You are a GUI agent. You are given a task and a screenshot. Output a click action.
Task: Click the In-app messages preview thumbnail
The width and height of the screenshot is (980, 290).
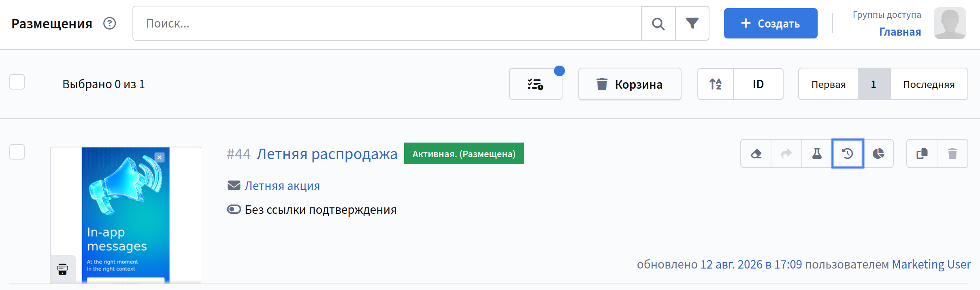pos(126,215)
